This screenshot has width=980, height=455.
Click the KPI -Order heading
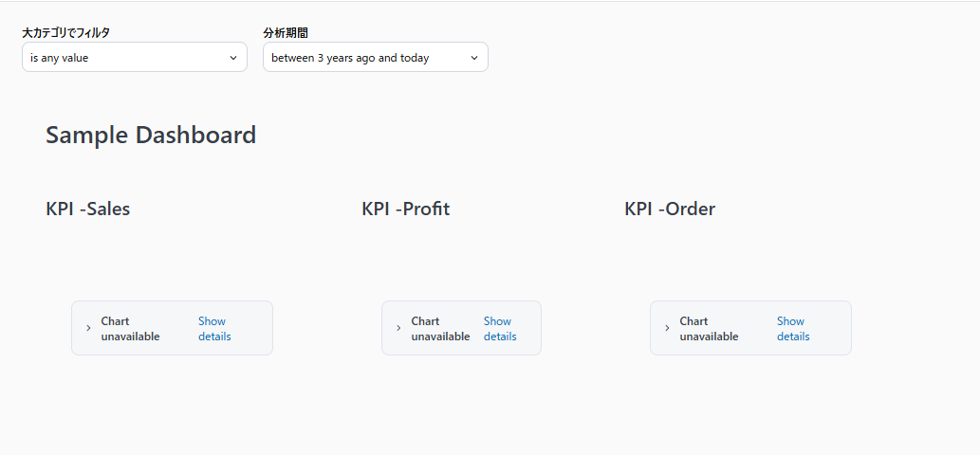pyautogui.click(x=670, y=209)
